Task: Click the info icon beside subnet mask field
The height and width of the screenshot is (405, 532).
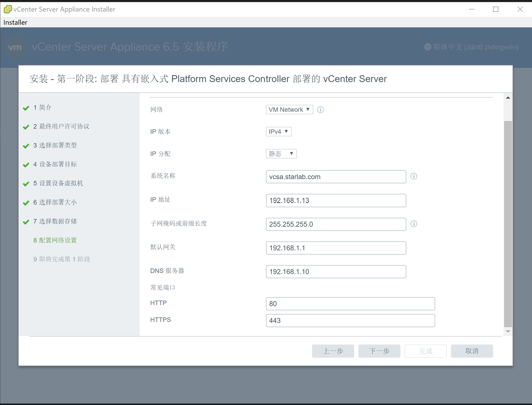Action: (414, 224)
